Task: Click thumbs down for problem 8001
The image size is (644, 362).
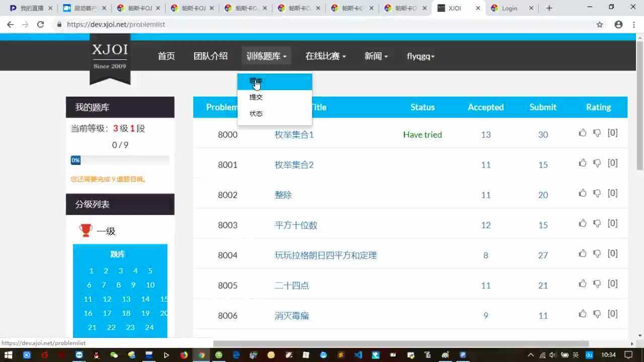Action: [597, 163]
